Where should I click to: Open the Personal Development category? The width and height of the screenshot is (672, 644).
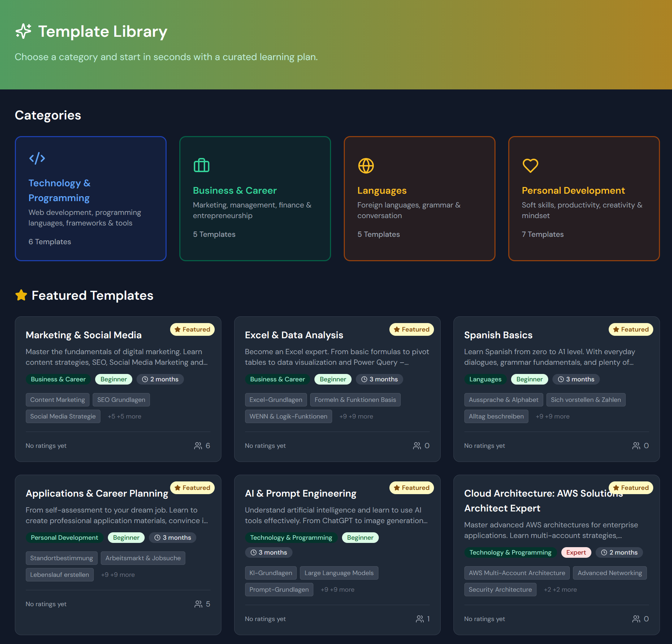584,199
